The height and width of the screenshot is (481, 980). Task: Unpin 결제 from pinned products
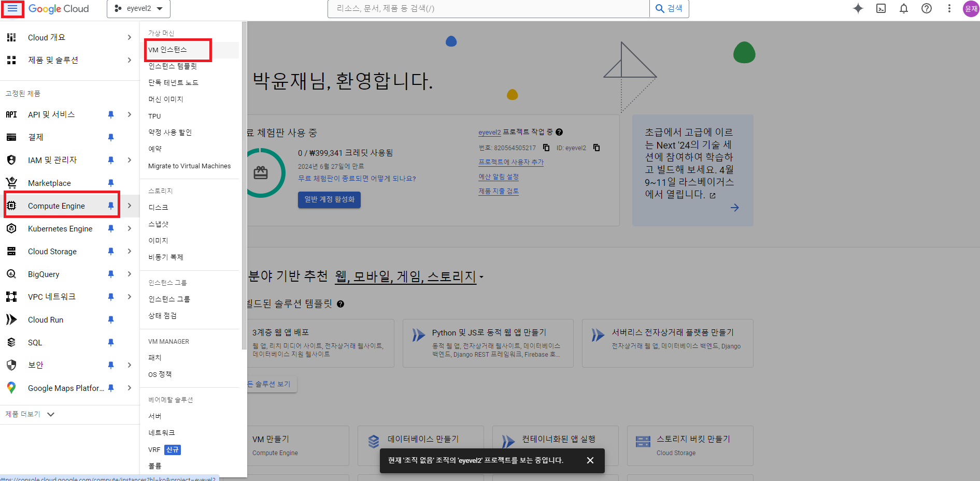[x=111, y=137]
